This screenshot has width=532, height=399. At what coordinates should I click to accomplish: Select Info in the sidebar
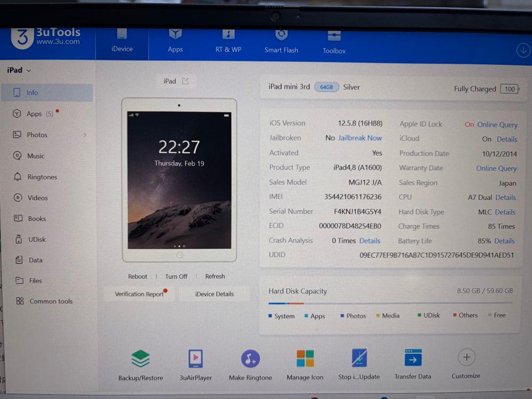click(47, 93)
